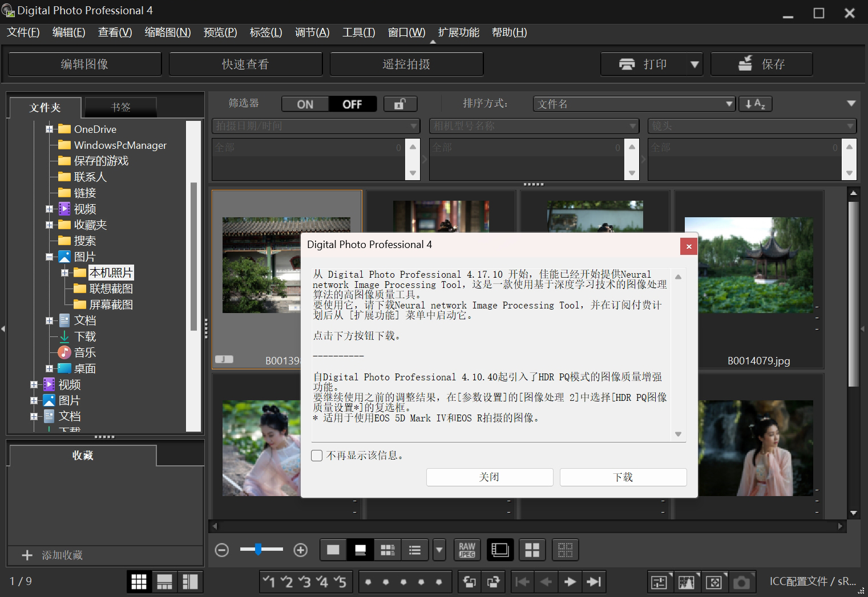This screenshot has height=597, width=868.
Task: Click the zoom in thumbnails plus icon
Action: (x=300, y=550)
